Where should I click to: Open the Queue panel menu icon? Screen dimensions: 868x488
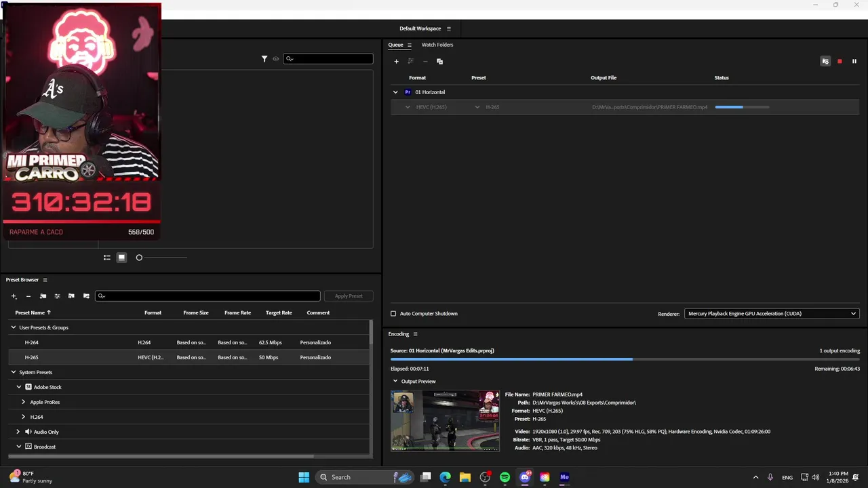tap(410, 45)
